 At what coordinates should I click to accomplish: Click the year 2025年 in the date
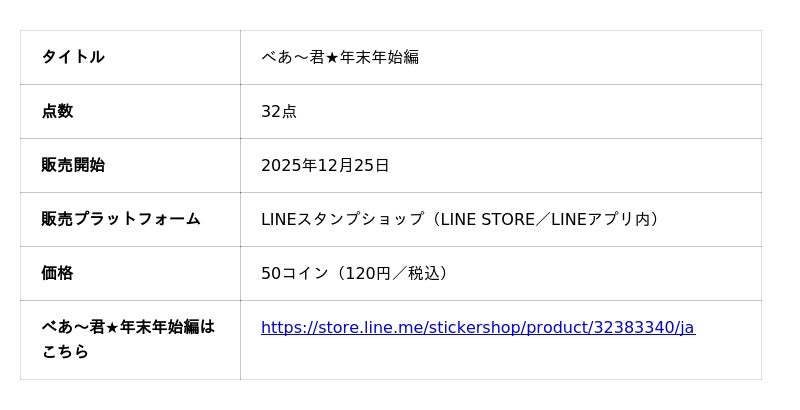click(289, 165)
